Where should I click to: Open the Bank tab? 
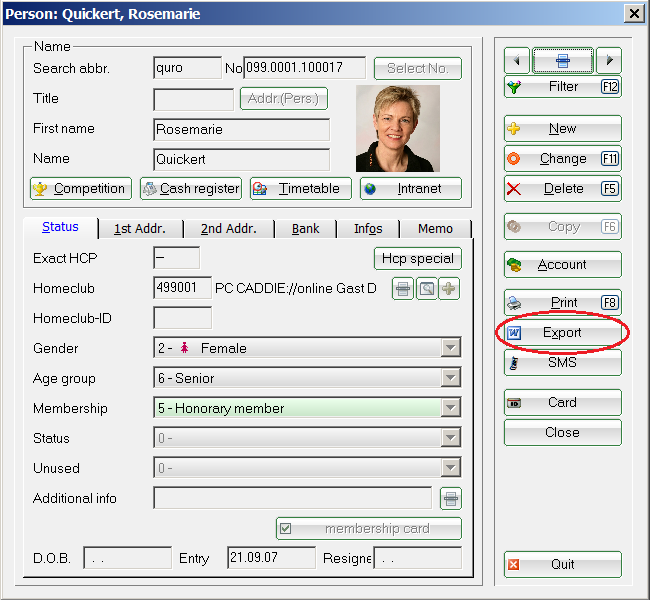point(305,228)
